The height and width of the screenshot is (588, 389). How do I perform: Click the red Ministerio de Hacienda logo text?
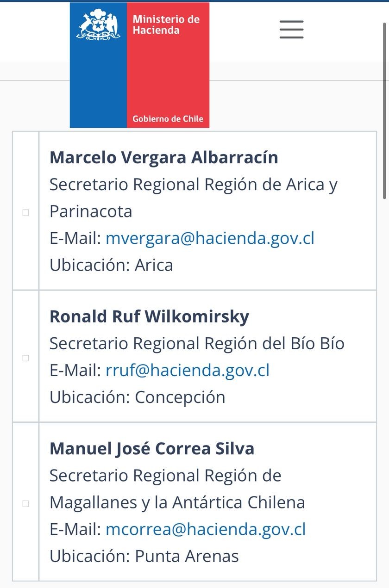pos(166,25)
